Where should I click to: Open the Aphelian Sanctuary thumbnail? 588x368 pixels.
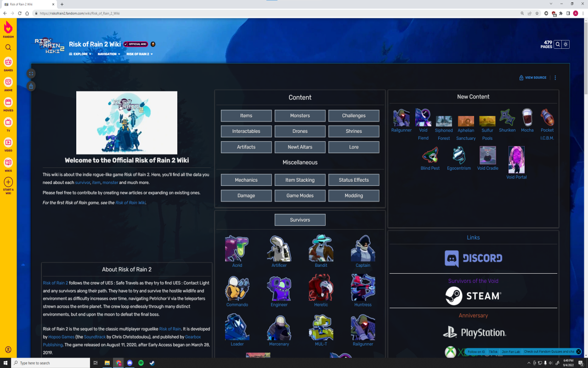click(x=466, y=121)
